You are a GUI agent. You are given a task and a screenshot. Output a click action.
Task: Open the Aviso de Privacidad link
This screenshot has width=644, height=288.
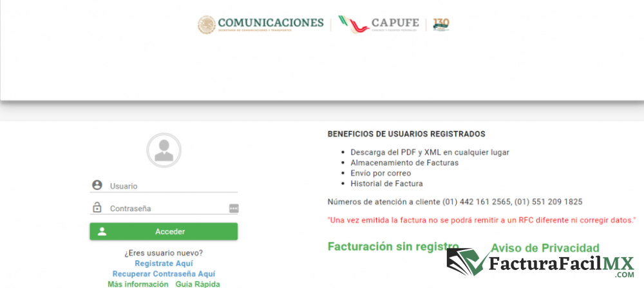click(x=545, y=248)
